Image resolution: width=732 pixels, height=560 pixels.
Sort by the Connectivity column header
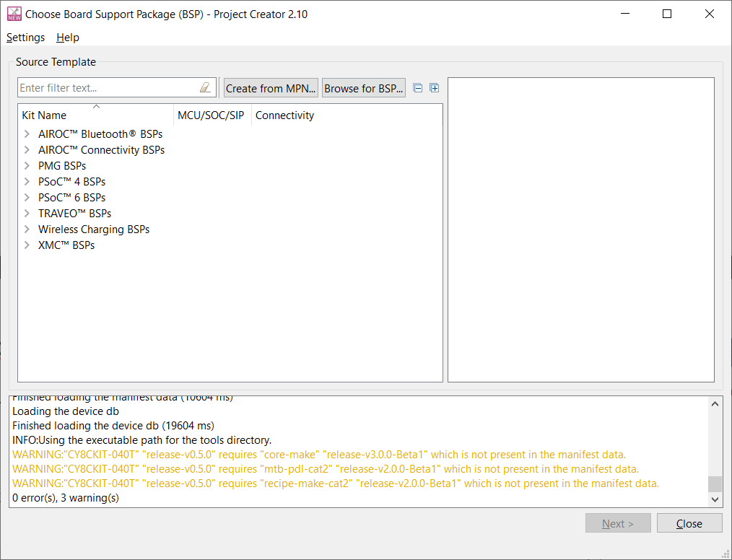[347, 115]
